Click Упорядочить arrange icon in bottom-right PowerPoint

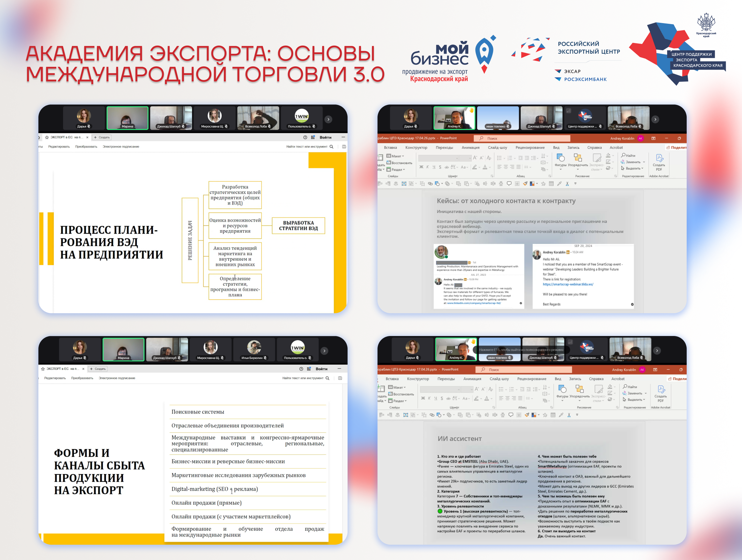click(579, 389)
